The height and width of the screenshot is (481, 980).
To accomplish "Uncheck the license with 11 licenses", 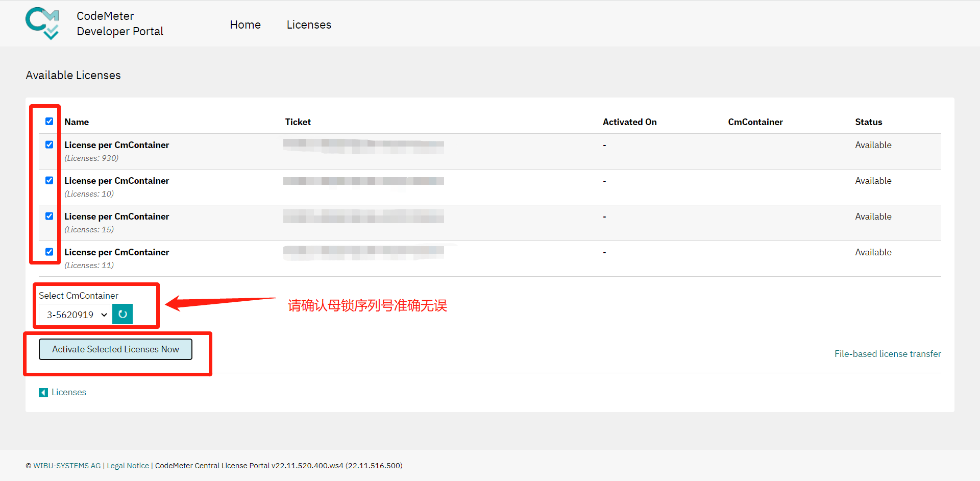I will tap(49, 252).
